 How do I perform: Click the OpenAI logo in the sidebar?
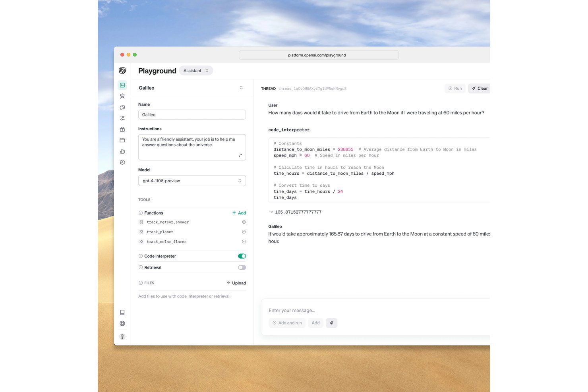tap(122, 70)
